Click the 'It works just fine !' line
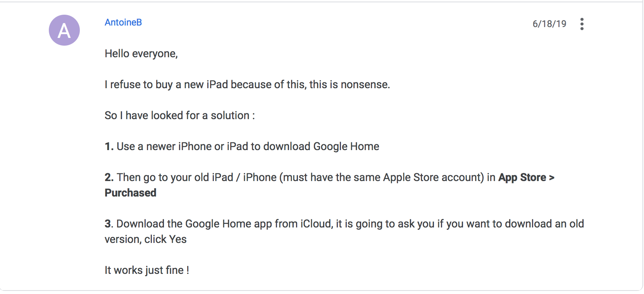The width and height of the screenshot is (644, 294). (x=147, y=270)
